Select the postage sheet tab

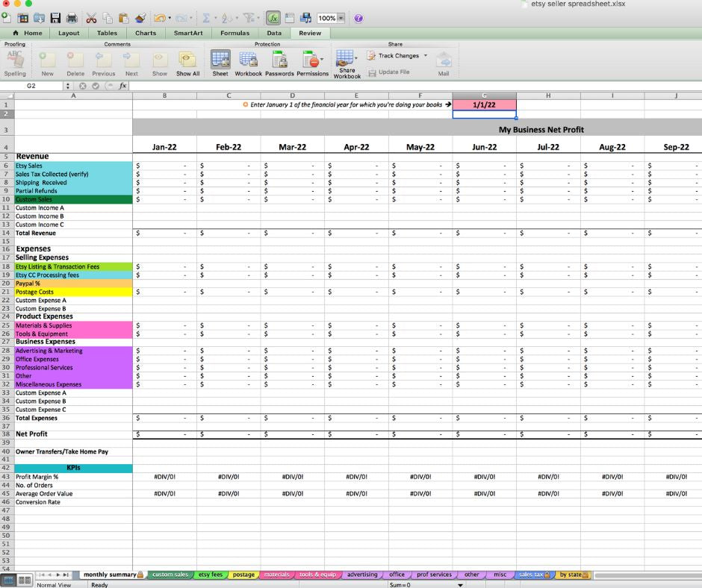click(243, 575)
